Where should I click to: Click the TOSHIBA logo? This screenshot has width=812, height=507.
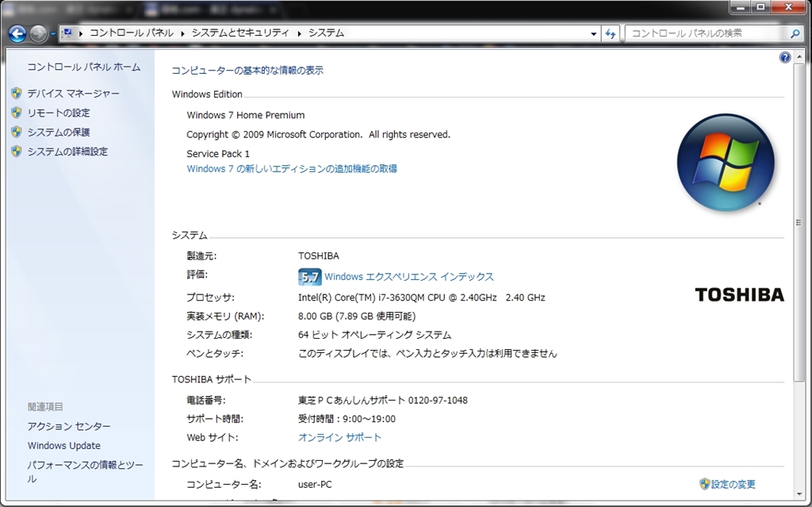point(740,294)
